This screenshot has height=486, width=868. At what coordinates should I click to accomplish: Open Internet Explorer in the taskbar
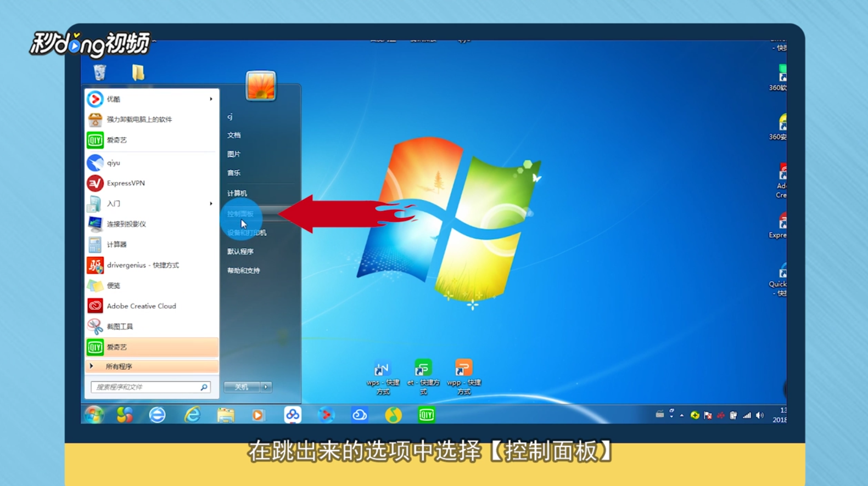tap(192, 415)
